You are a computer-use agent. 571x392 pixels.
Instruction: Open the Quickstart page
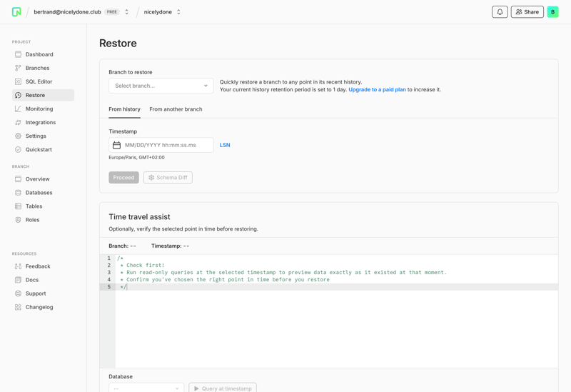click(x=43, y=149)
